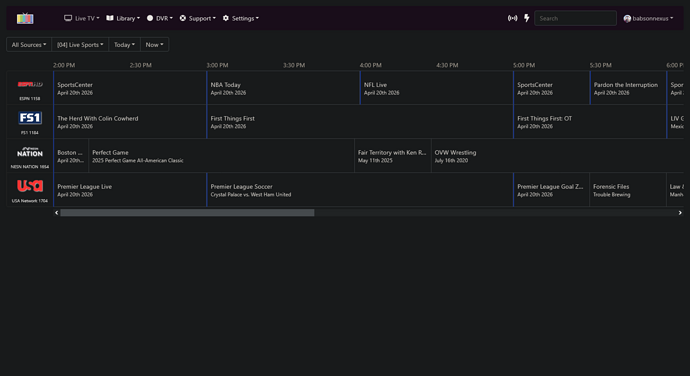The height and width of the screenshot is (376, 690).
Task: Open the DVR menu
Action: click(x=159, y=18)
